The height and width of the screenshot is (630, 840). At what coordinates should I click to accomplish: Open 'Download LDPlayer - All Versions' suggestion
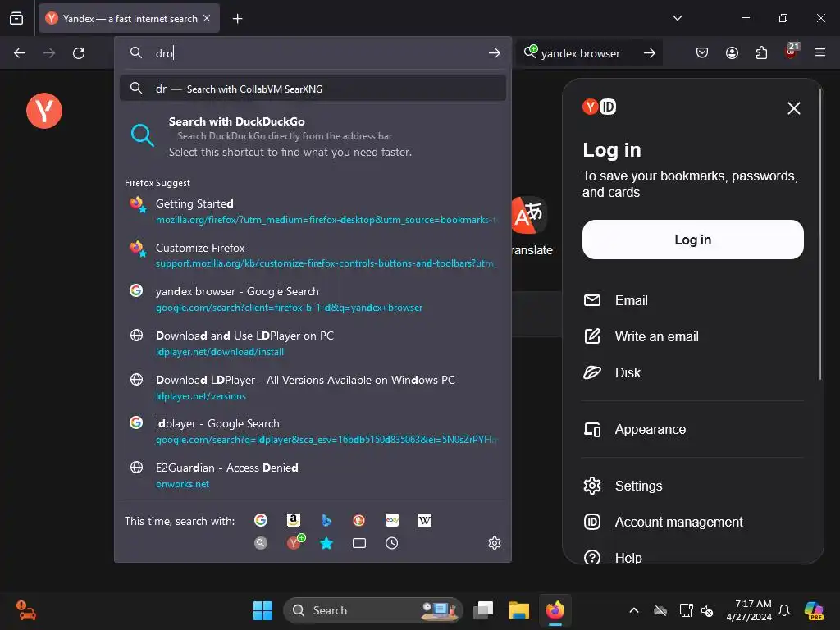pos(313,387)
